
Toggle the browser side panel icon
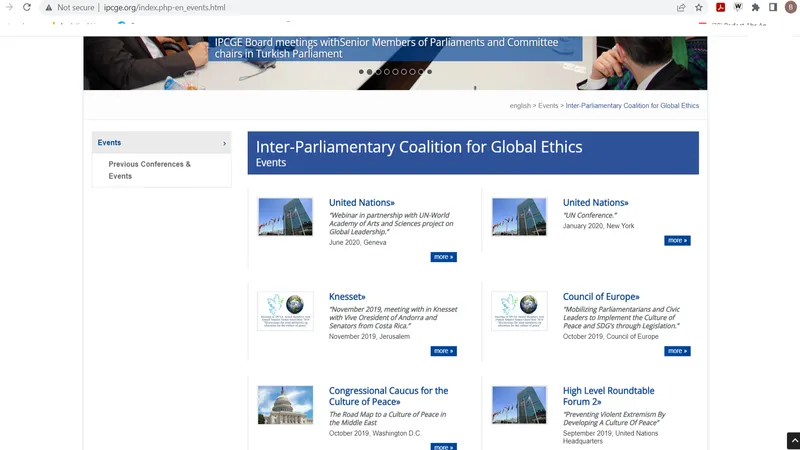point(773,7)
